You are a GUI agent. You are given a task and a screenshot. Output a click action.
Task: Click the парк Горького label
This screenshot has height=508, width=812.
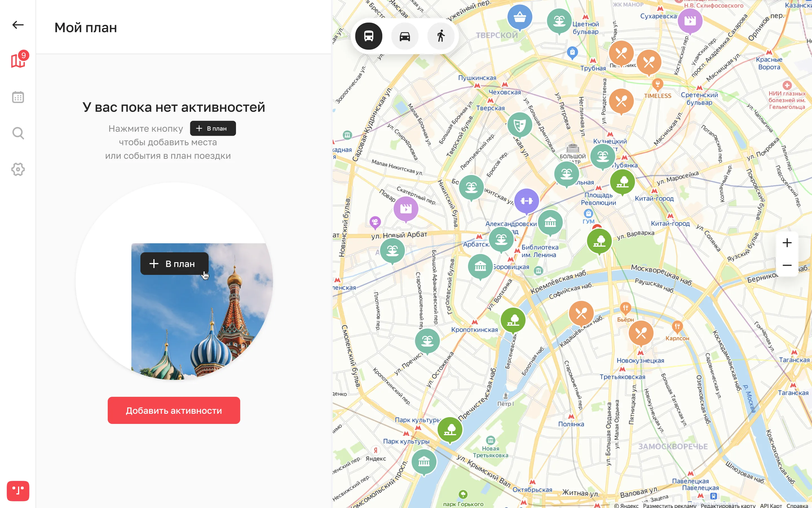click(x=463, y=504)
